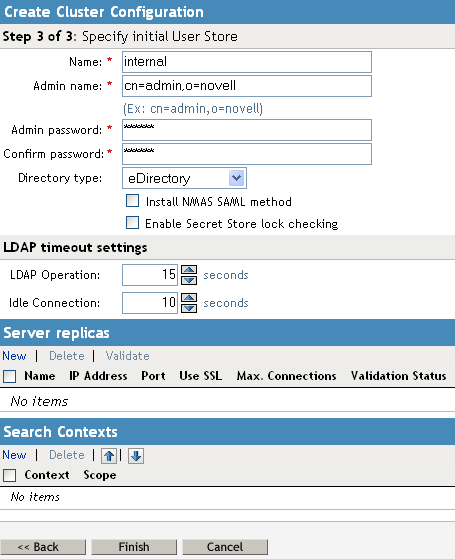
Task: Click the IP Address column header
Action: point(98,376)
